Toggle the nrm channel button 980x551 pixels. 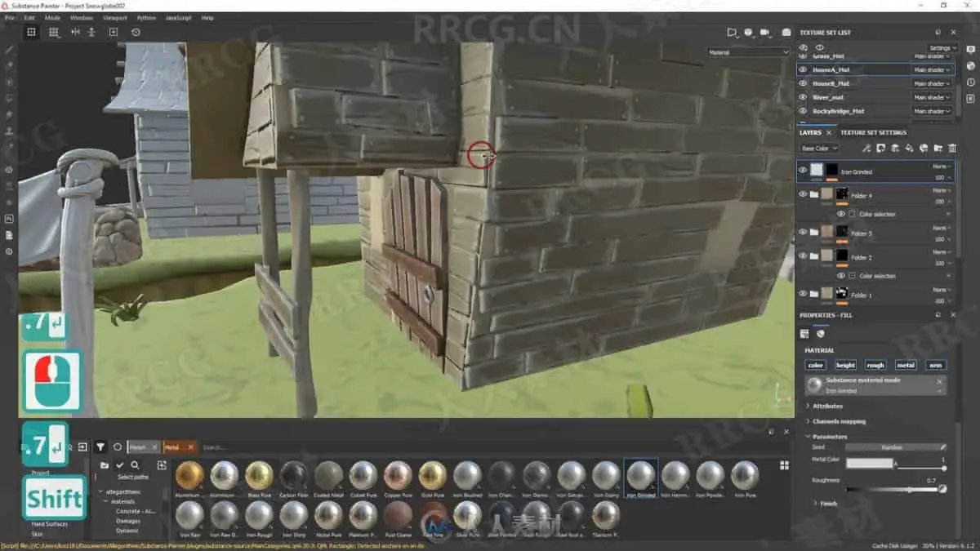click(x=935, y=365)
